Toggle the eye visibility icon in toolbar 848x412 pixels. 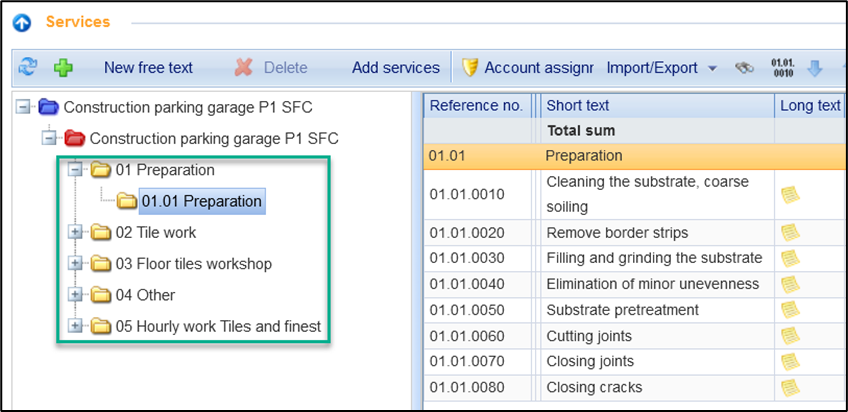point(744,68)
